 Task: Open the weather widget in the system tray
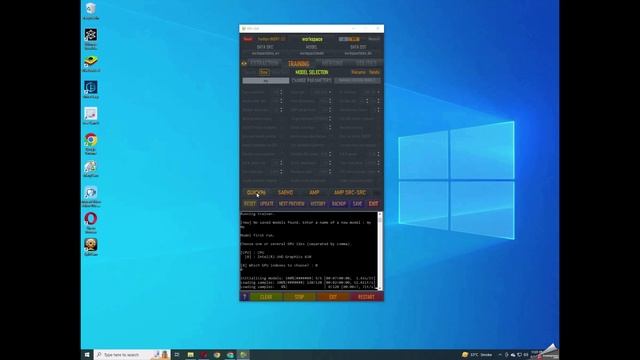tap(477, 355)
